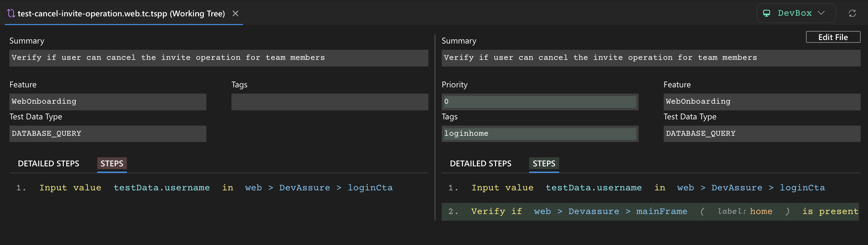Click the left pane Summary field

coord(219,58)
